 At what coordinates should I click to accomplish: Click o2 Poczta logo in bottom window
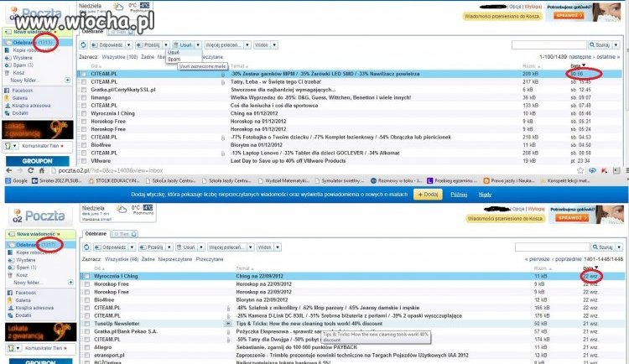(x=39, y=216)
